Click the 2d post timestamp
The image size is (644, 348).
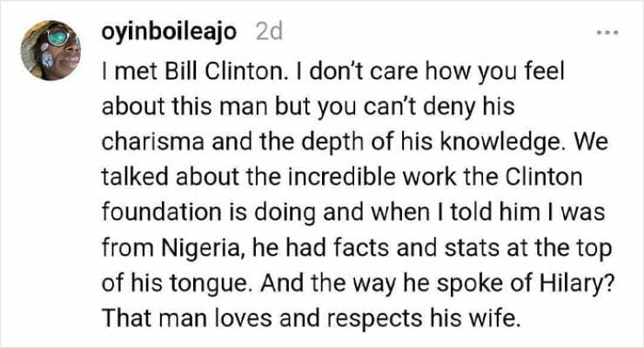tap(271, 33)
